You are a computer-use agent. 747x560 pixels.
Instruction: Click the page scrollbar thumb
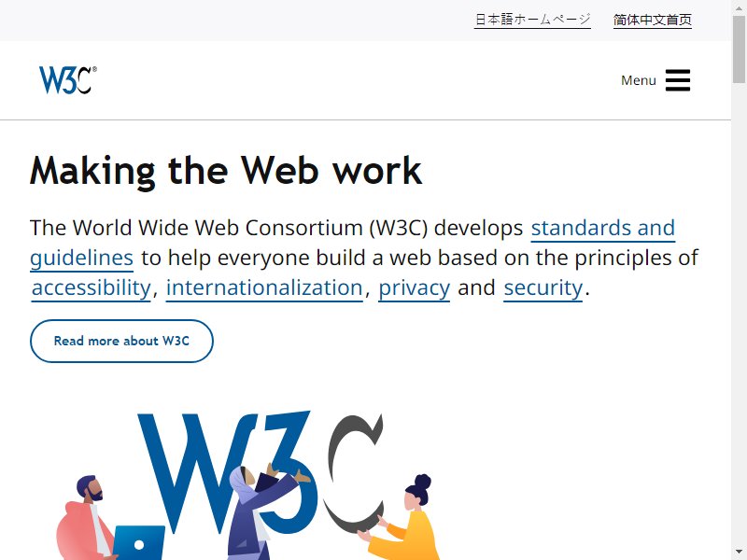[739, 48]
